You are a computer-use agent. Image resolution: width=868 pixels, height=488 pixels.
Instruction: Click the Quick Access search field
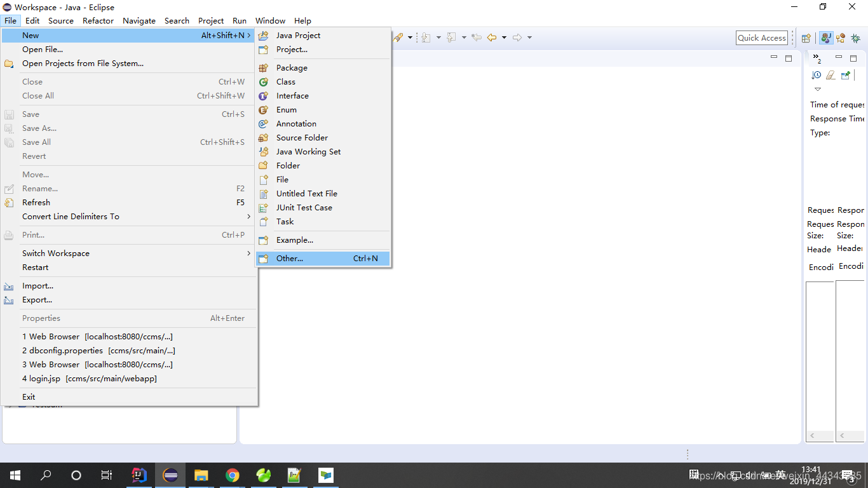tap(762, 38)
